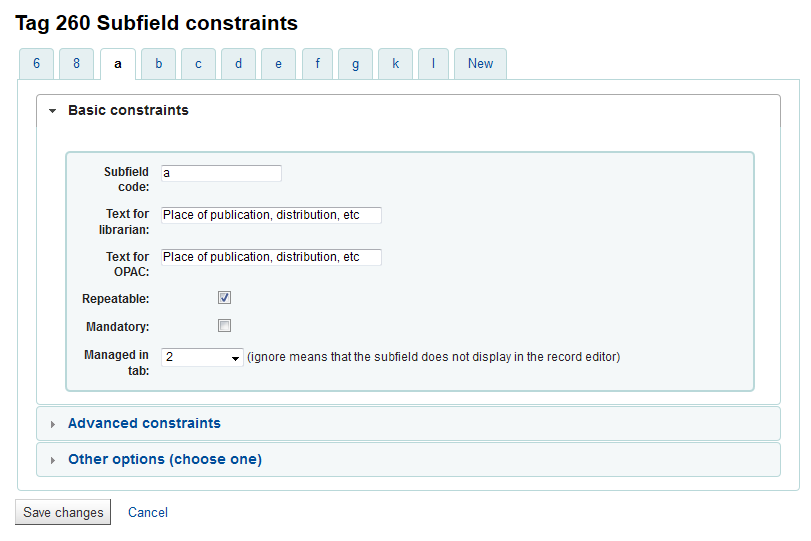Collapse the Basic constraints section
Viewport: 811px width, 541px height.
pos(128,111)
